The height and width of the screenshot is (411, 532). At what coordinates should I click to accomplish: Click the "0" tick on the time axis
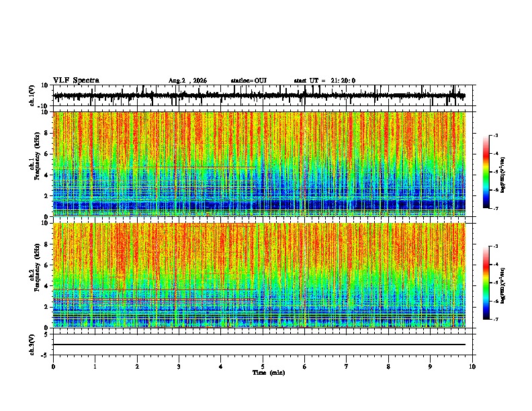53,367
